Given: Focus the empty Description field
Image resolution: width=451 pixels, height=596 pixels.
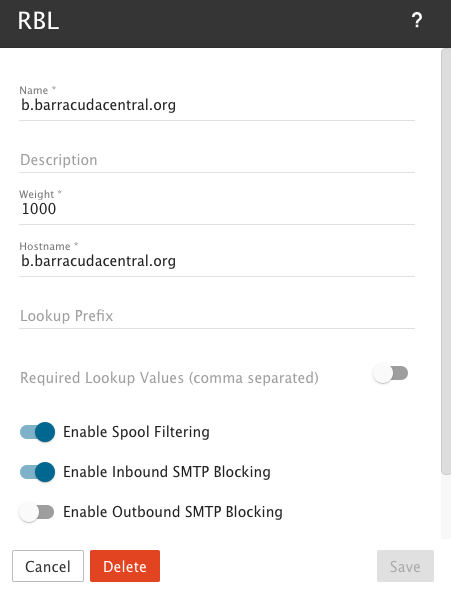Looking at the screenshot, I should point(217,160).
